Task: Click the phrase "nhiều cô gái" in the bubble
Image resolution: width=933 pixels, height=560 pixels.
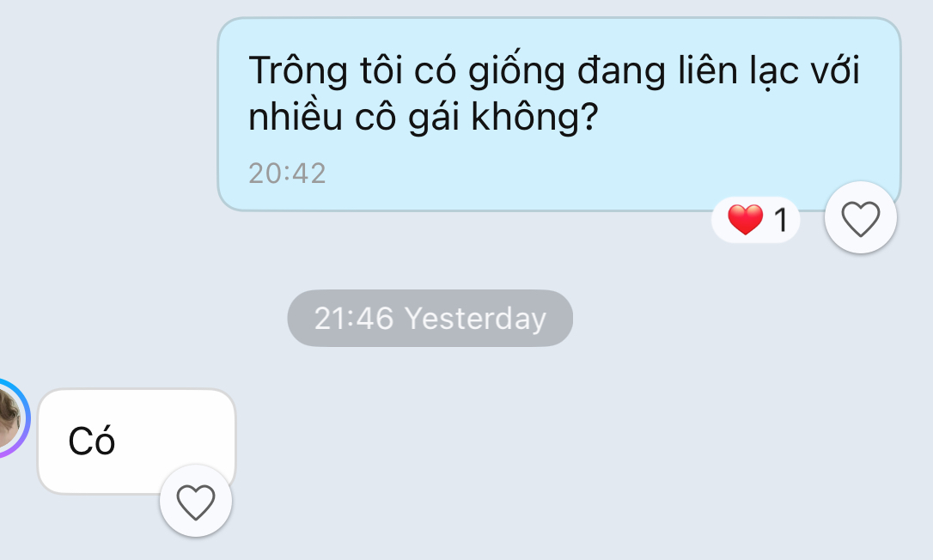Action: (x=353, y=117)
